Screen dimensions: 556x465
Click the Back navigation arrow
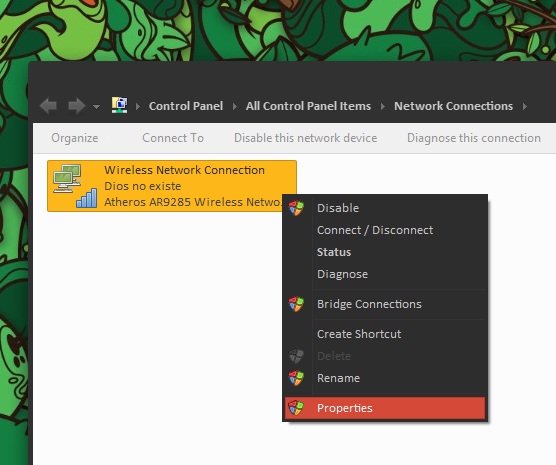point(48,106)
